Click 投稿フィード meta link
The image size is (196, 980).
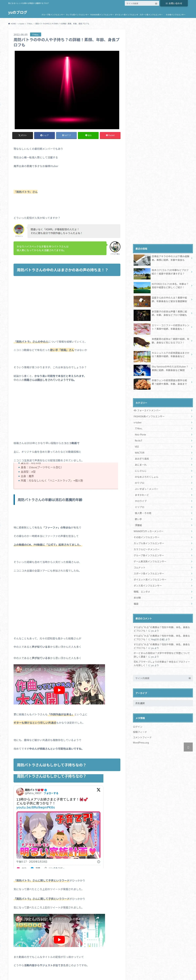pyautogui.click(x=140, y=732)
